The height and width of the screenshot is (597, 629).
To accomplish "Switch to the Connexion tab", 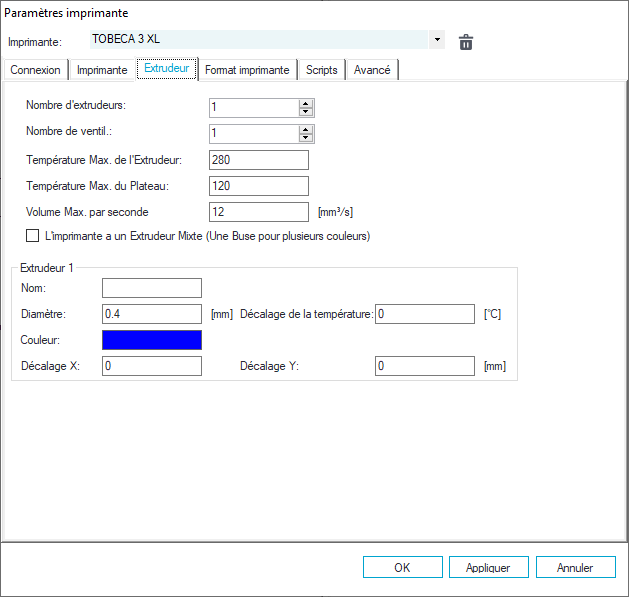I will pos(35,70).
